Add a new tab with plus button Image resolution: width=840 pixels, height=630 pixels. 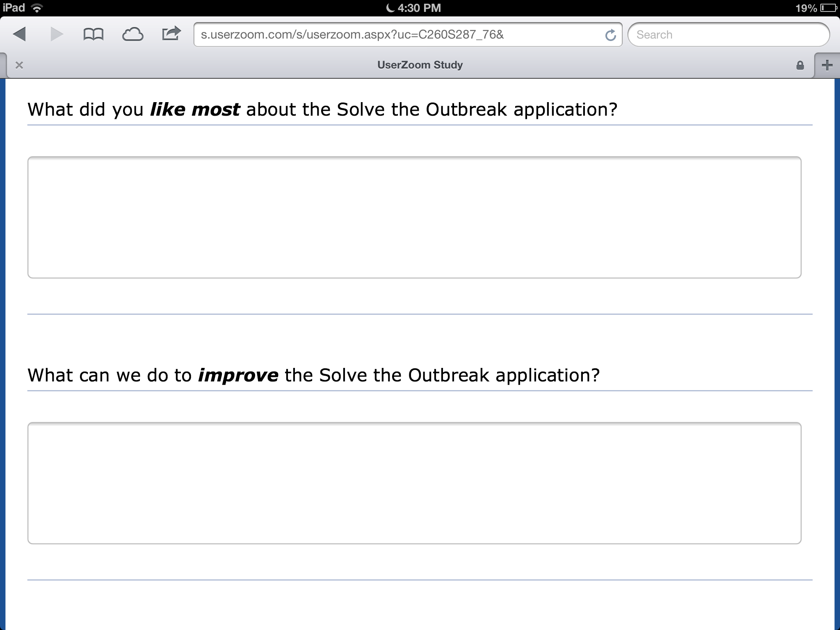[827, 65]
